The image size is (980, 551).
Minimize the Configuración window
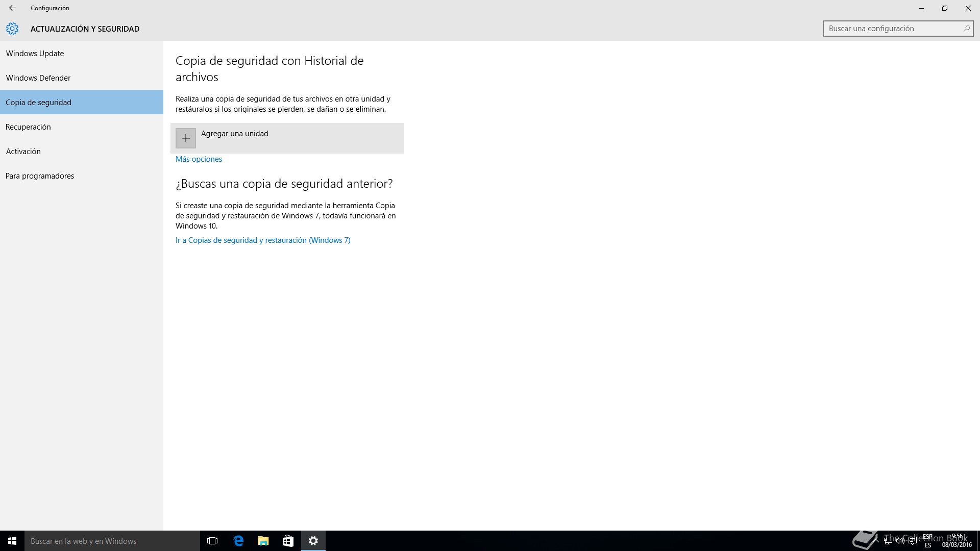(x=921, y=8)
